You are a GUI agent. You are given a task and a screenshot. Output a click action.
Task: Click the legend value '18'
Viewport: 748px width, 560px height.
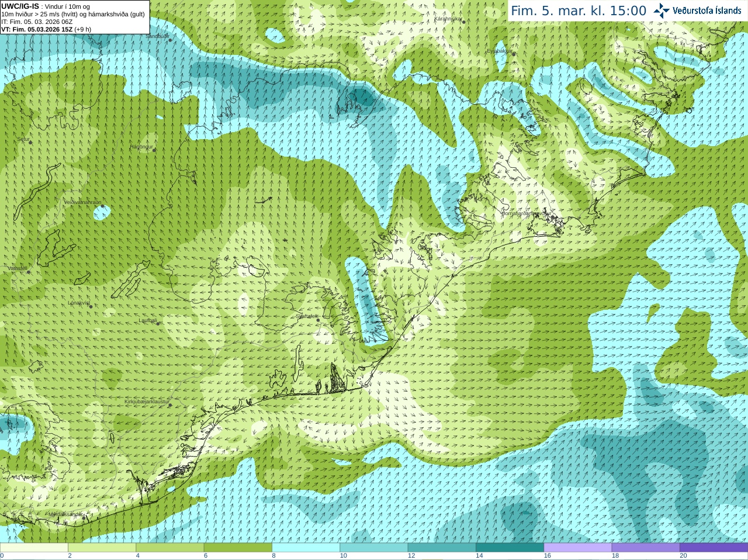[x=615, y=556]
